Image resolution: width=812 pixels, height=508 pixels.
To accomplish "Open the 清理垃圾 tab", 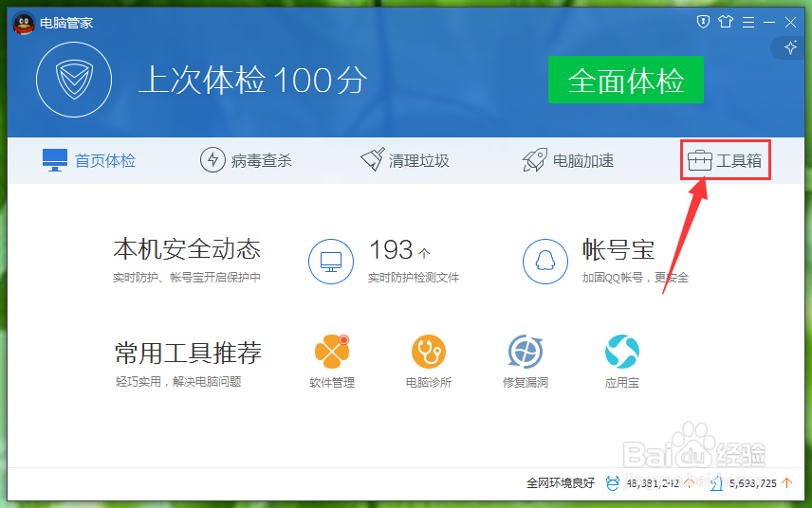I will pyautogui.click(x=405, y=160).
